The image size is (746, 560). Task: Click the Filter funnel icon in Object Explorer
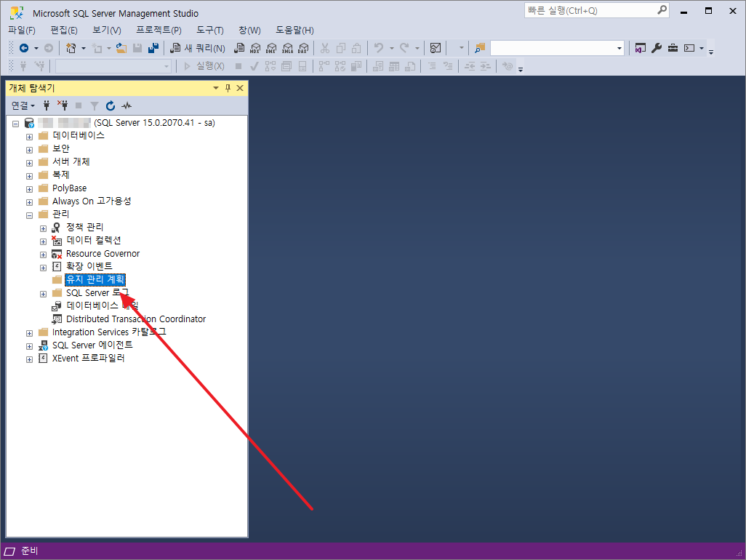point(95,105)
